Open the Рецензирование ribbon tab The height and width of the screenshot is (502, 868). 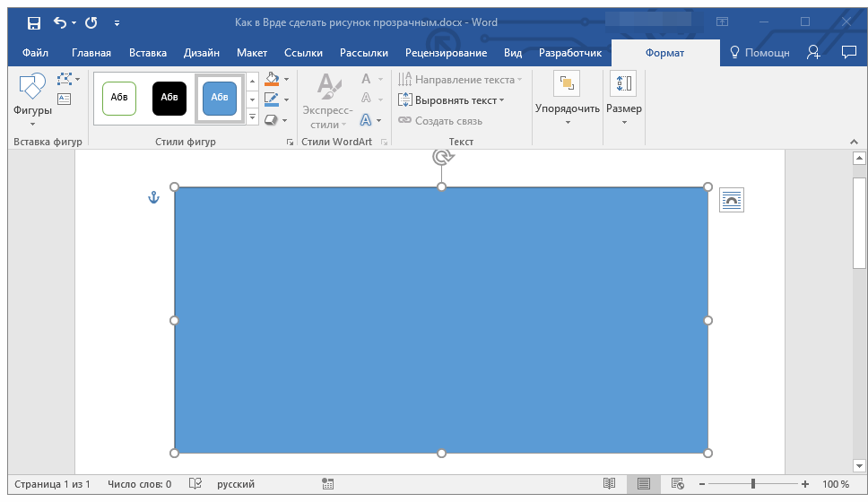pos(446,53)
